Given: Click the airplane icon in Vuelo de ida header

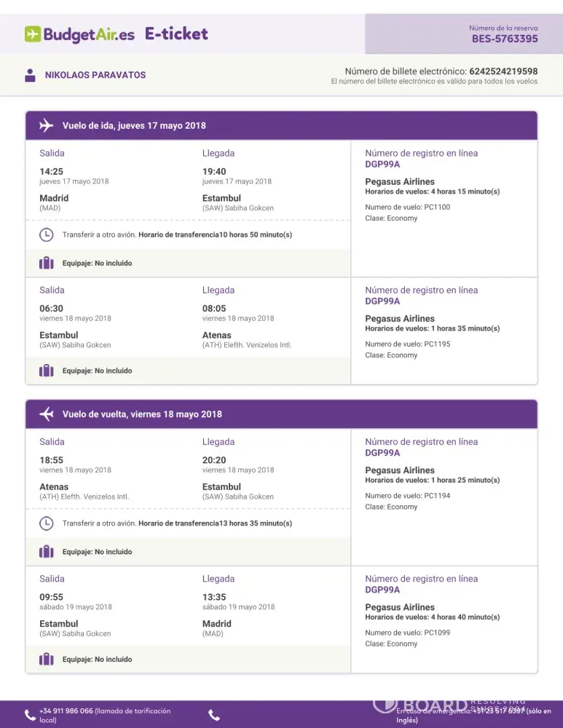Looking at the screenshot, I should [47, 125].
